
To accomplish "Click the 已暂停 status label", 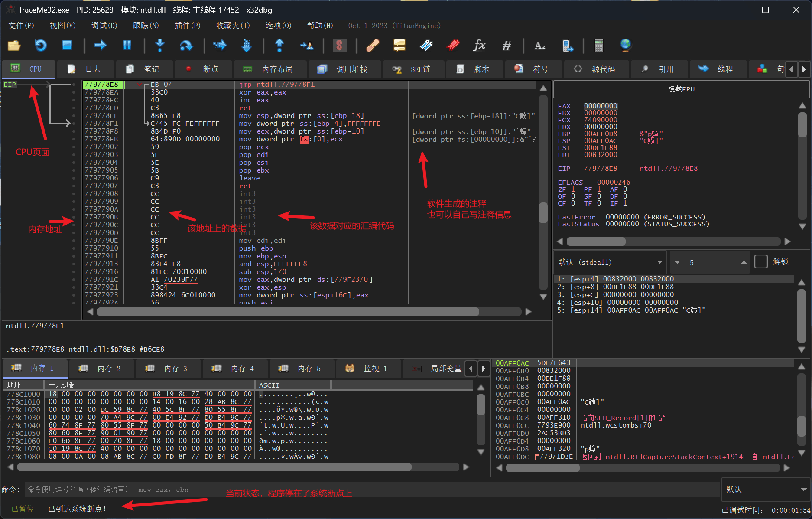I will click(x=23, y=509).
